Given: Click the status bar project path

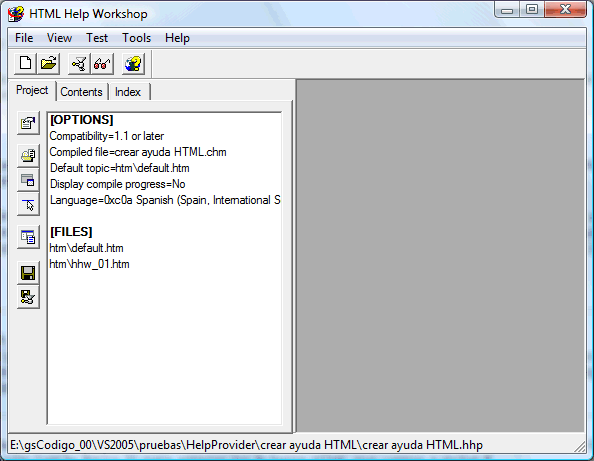Looking at the screenshot, I should [246, 445].
